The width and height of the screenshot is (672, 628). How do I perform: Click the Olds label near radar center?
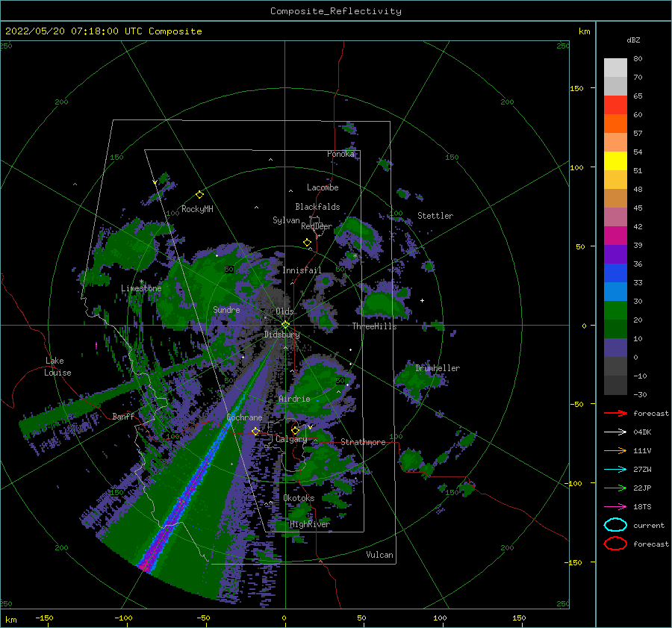284,311
